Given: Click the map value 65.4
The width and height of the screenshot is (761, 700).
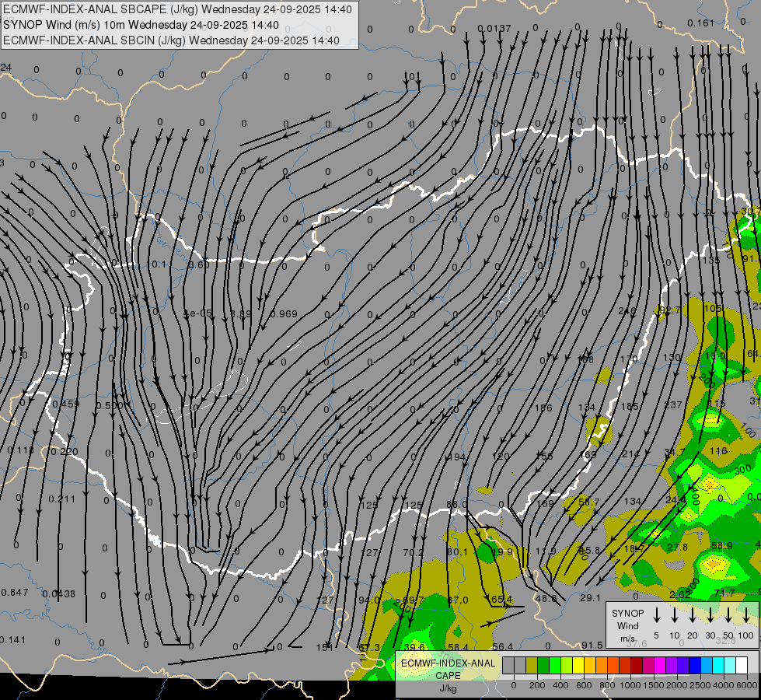Looking at the screenshot, I should [x=501, y=600].
